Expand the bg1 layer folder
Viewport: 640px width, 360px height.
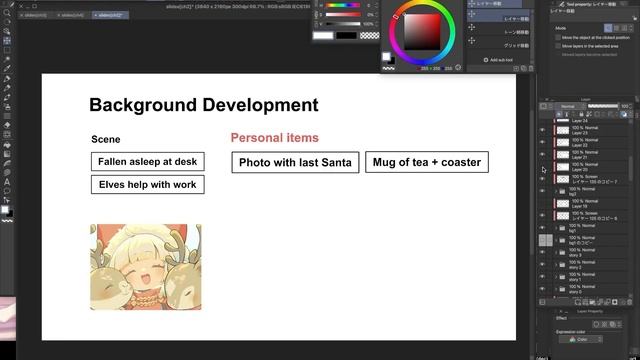pos(556,228)
